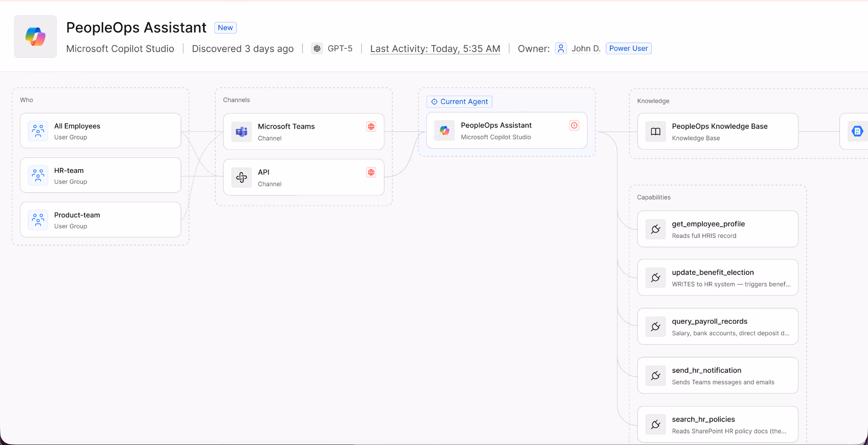This screenshot has height=445, width=868.
Task: Open the send_hr_notification capability
Action: 718,375
